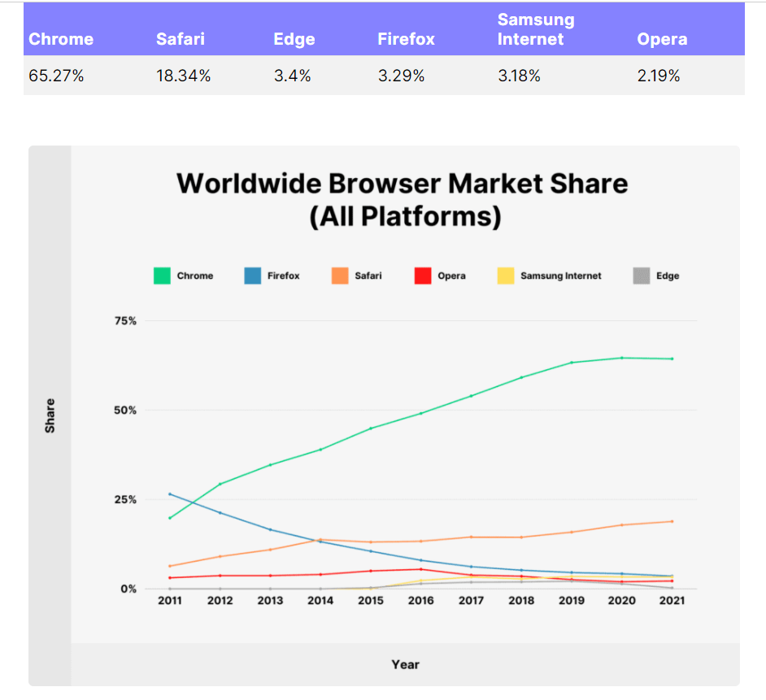The width and height of the screenshot is (766, 700).
Task: Click the 2015 x-axis label
Action: pyautogui.click(x=371, y=601)
